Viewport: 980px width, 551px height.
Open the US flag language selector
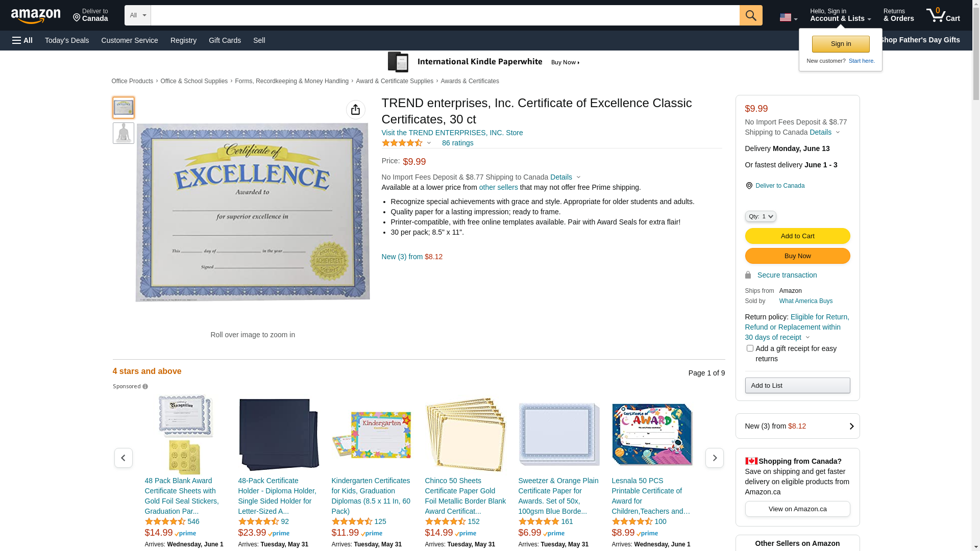pos(788,17)
